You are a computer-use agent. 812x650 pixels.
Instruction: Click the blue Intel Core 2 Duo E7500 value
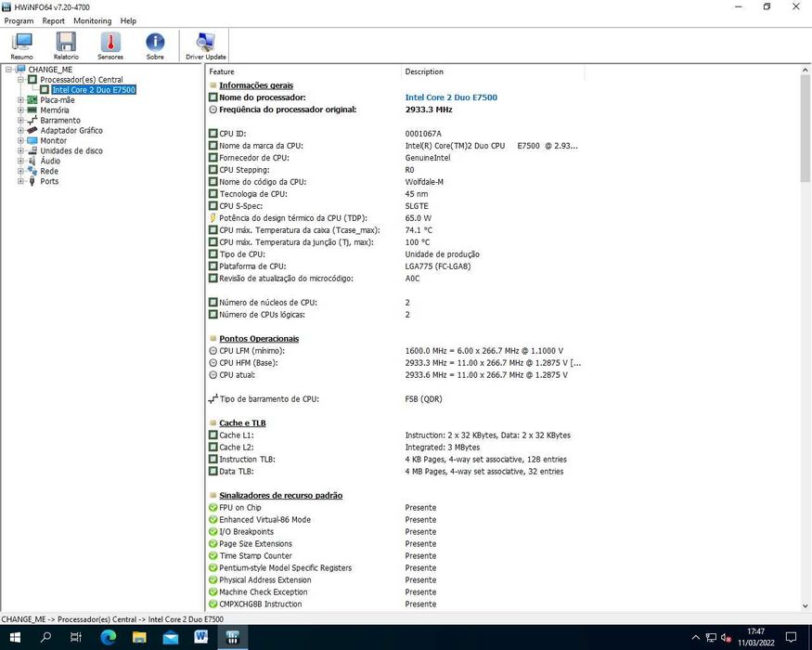click(451, 97)
